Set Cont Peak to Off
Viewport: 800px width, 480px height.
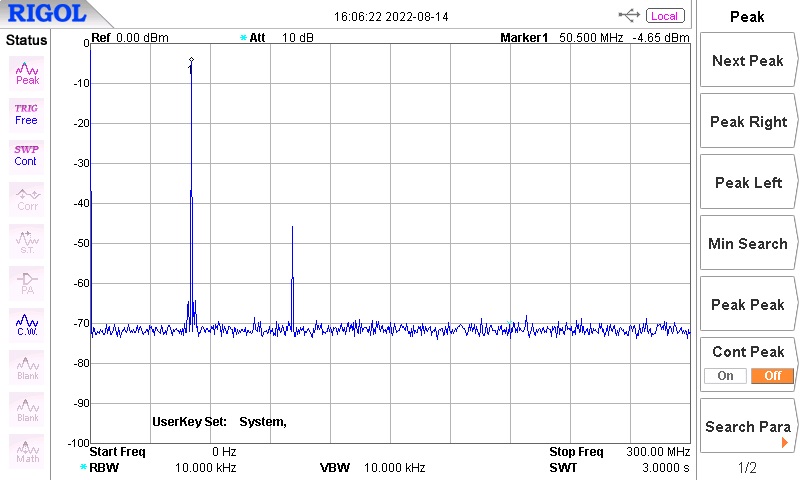(772, 375)
